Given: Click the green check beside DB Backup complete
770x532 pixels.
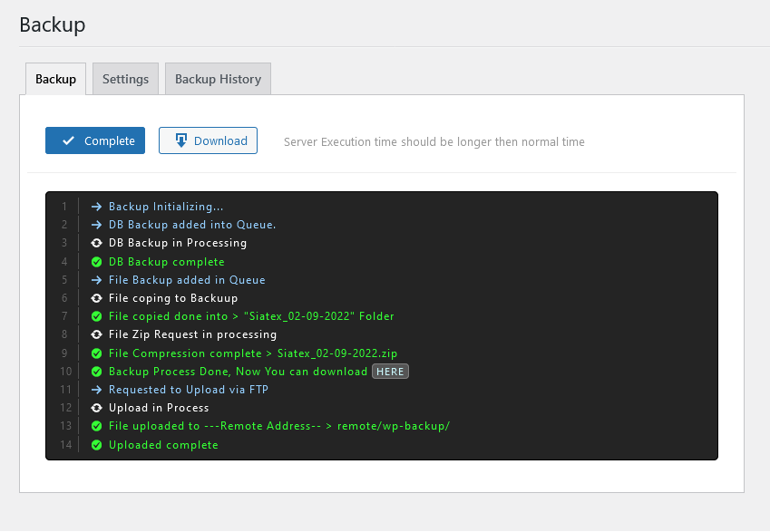Looking at the screenshot, I should [x=96, y=261].
